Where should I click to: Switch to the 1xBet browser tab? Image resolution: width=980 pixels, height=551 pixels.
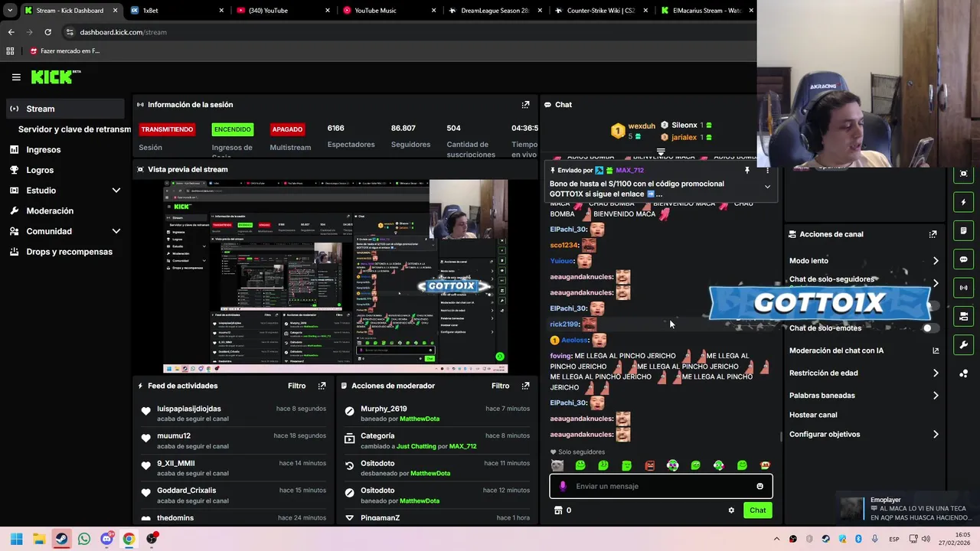(176, 11)
